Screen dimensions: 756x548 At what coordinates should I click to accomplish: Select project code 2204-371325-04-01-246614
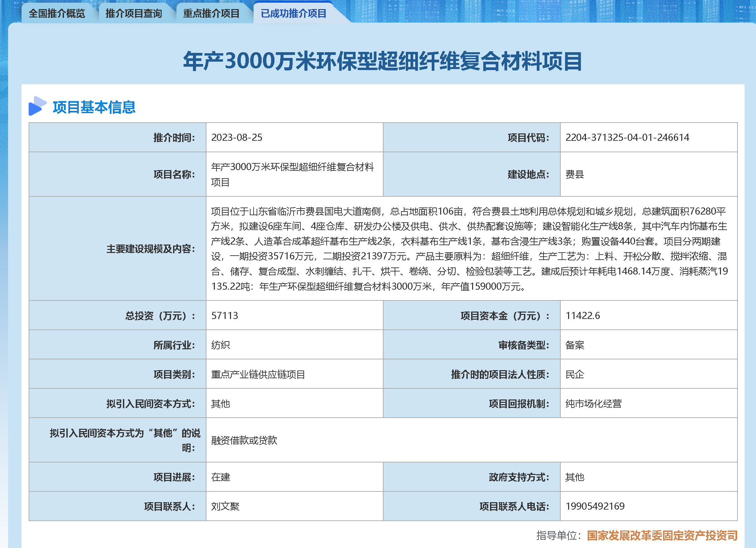click(x=627, y=137)
